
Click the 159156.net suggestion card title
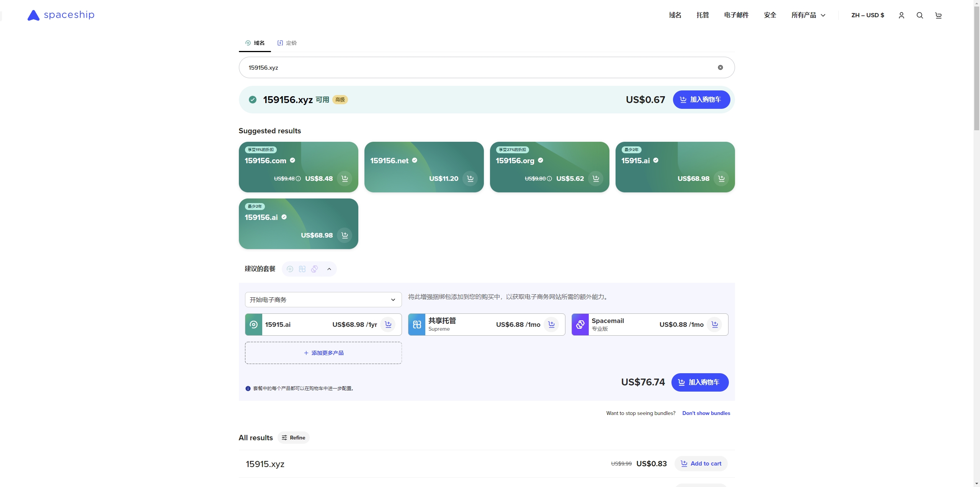[389, 161]
